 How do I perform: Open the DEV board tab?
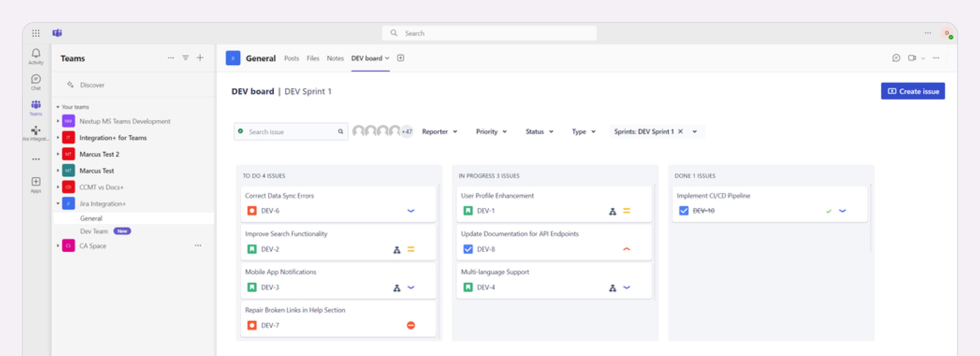pyautogui.click(x=370, y=58)
